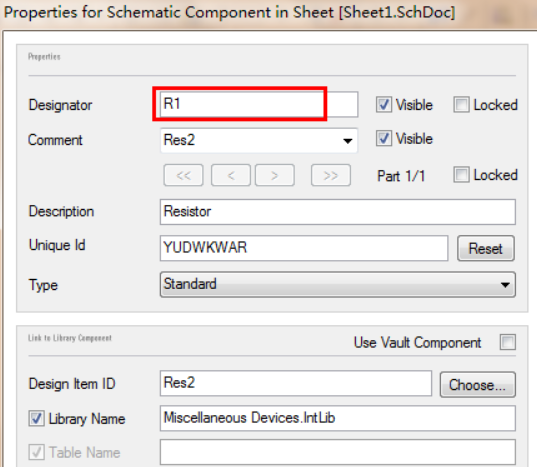Viewport: 537px width, 467px height.
Task: Expand the Type Standard dropdown
Action: [x=337, y=285]
